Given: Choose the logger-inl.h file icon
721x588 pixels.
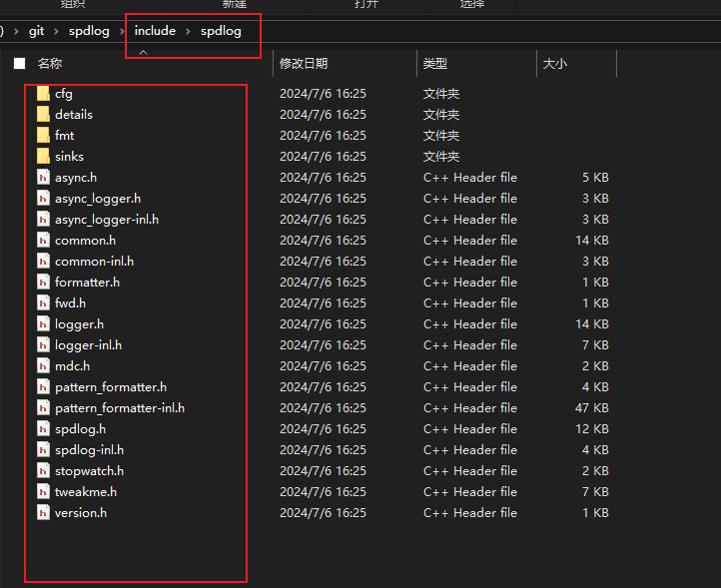Looking at the screenshot, I should [x=43, y=345].
